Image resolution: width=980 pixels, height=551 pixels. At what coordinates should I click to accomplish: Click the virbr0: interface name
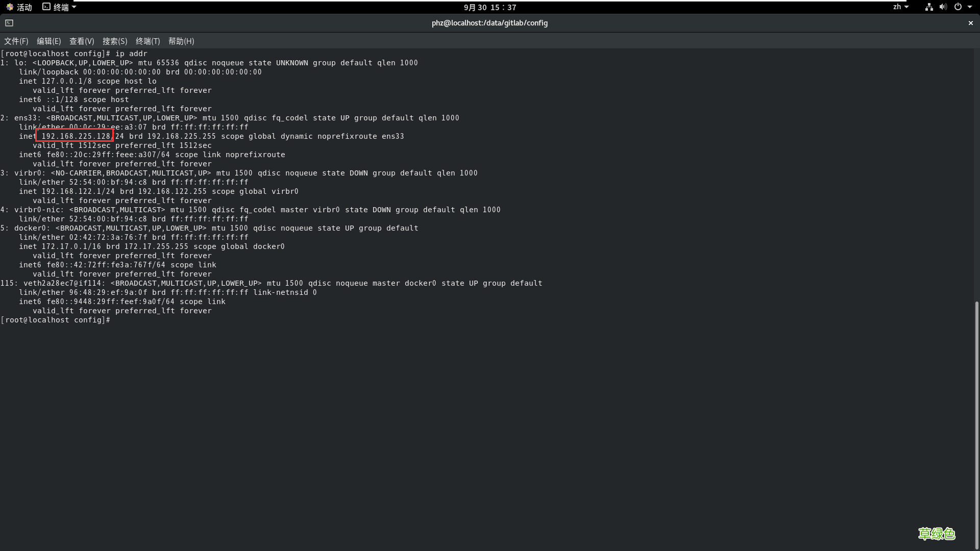(x=30, y=173)
